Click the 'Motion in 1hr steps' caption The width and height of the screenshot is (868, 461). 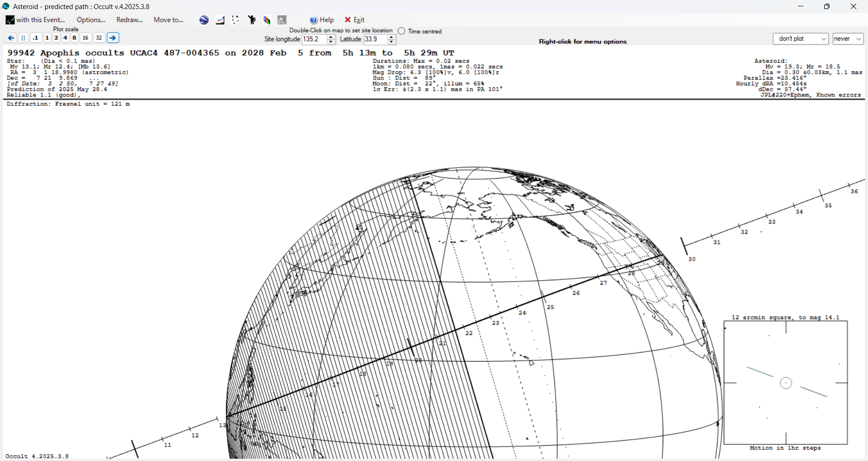coord(785,448)
